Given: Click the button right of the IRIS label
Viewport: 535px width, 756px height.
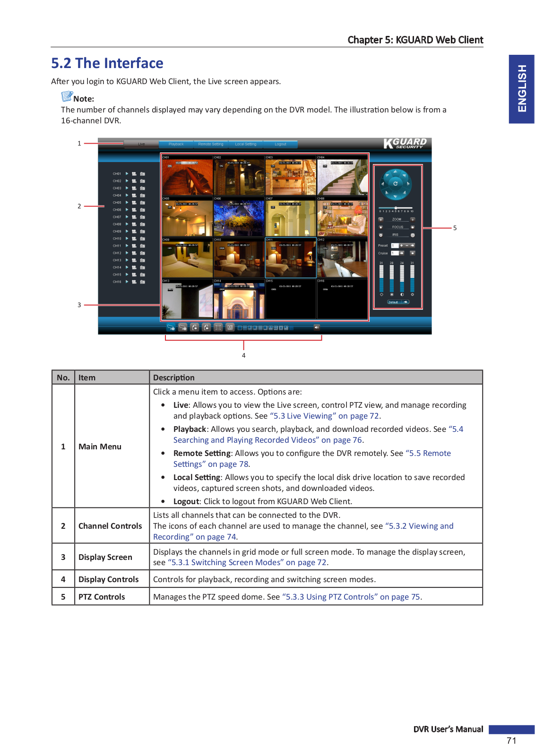Looking at the screenshot, I should (413, 235).
